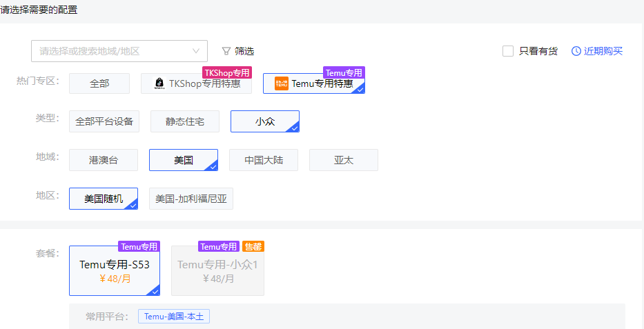Click the clock icon beside 近期购买
Screen dimensions: 644x329
[576, 51]
